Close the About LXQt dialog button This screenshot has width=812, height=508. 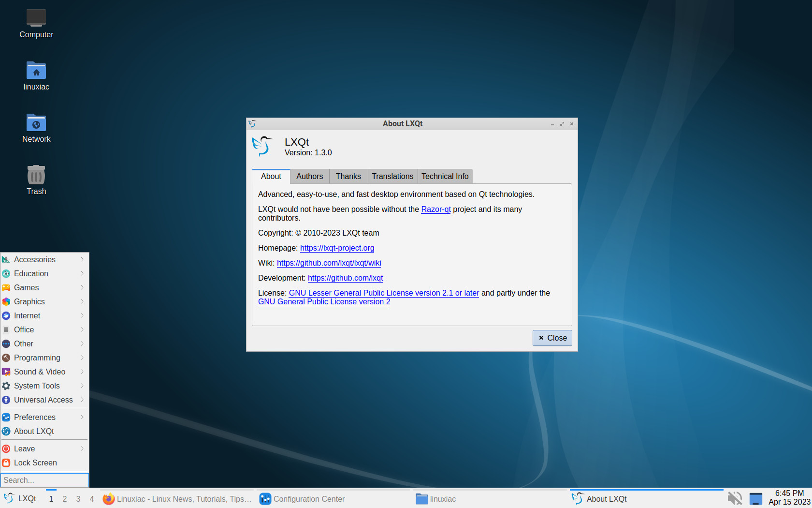click(552, 338)
